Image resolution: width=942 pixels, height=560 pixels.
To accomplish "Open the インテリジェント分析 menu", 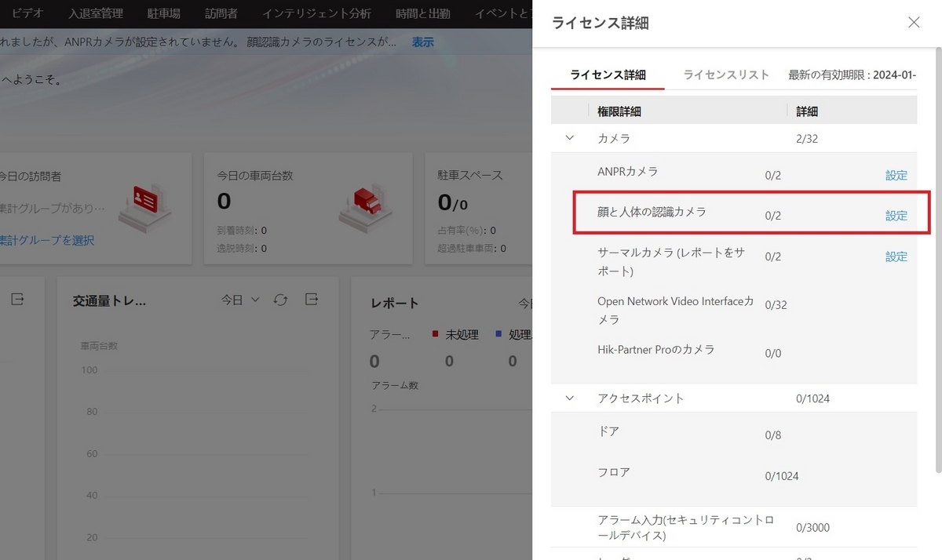I will (x=316, y=13).
